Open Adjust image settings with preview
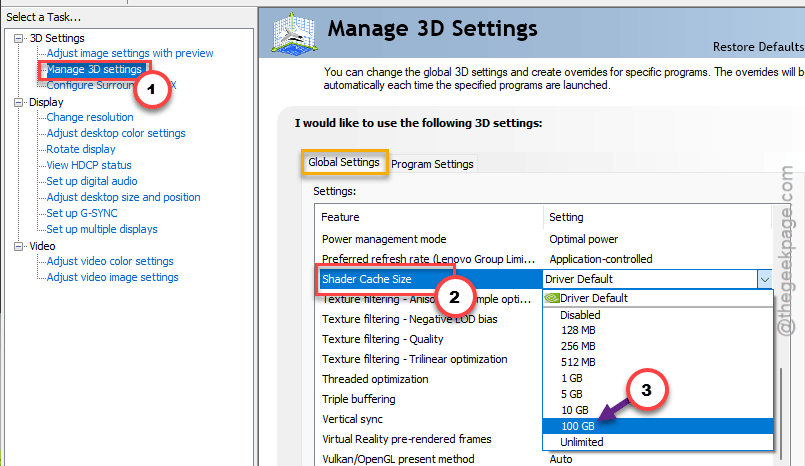 (x=130, y=53)
